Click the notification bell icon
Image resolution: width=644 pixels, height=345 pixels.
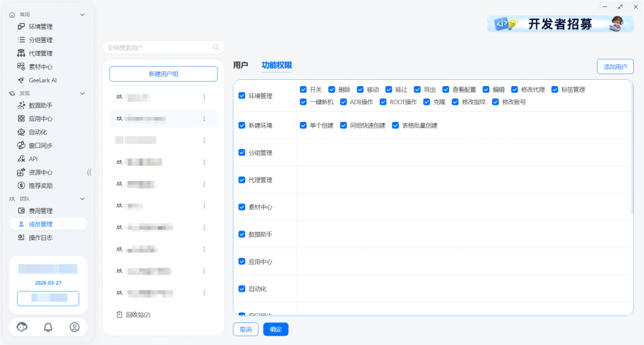(x=48, y=327)
